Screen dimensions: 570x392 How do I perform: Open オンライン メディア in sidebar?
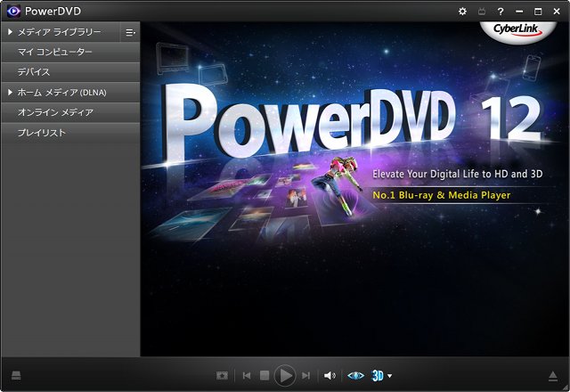coord(70,112)
